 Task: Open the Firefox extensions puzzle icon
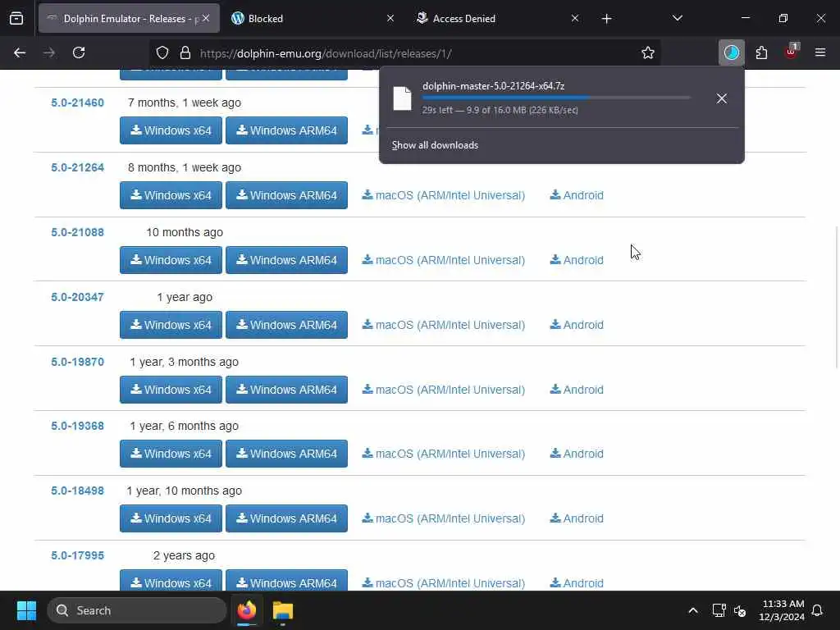(761, 52)
